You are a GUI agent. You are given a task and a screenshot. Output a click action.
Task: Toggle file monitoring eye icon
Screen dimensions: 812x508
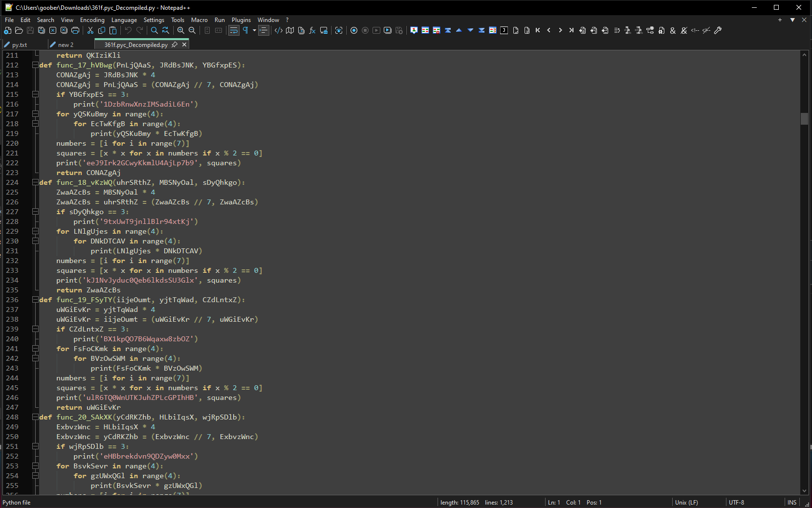coord(339,30)
